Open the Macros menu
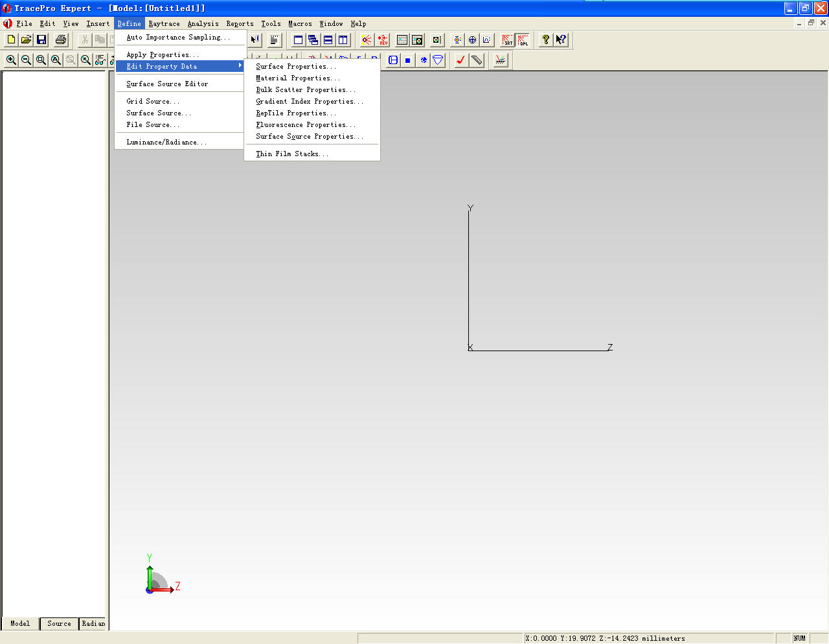 tap(300, 23)
